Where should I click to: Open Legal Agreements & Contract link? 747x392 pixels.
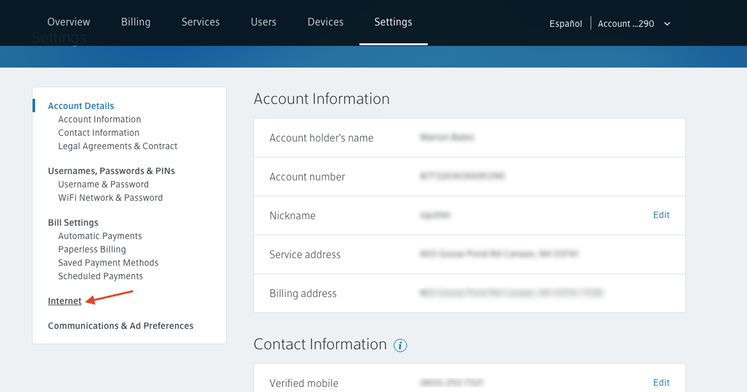118,146
